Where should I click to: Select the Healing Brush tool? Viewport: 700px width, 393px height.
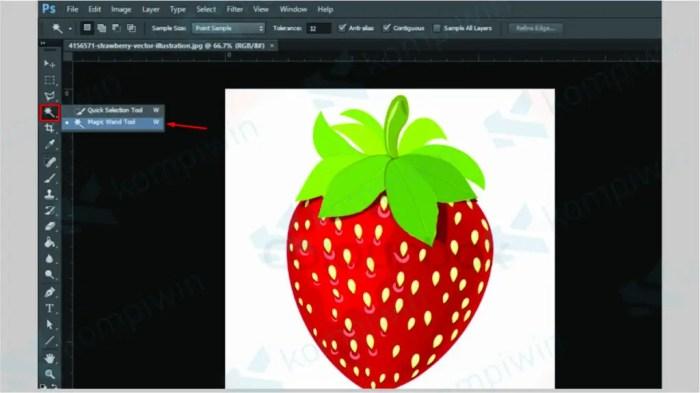point(50,162)
